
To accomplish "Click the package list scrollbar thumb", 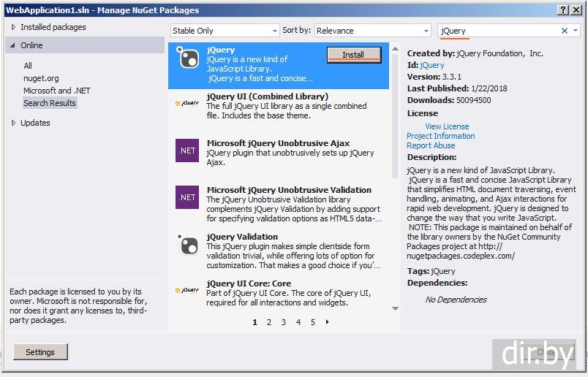I will tap(395, 116).
